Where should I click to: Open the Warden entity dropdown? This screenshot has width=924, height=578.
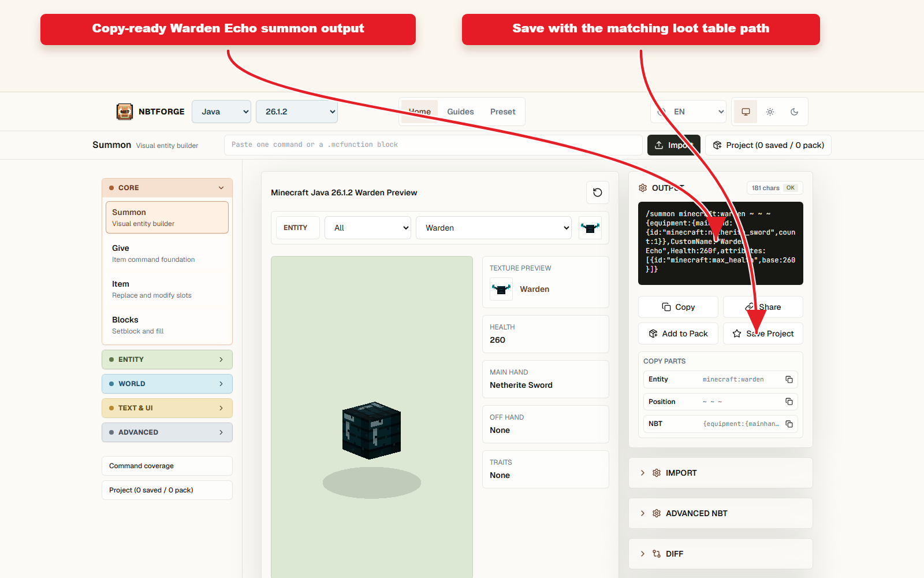494,228
